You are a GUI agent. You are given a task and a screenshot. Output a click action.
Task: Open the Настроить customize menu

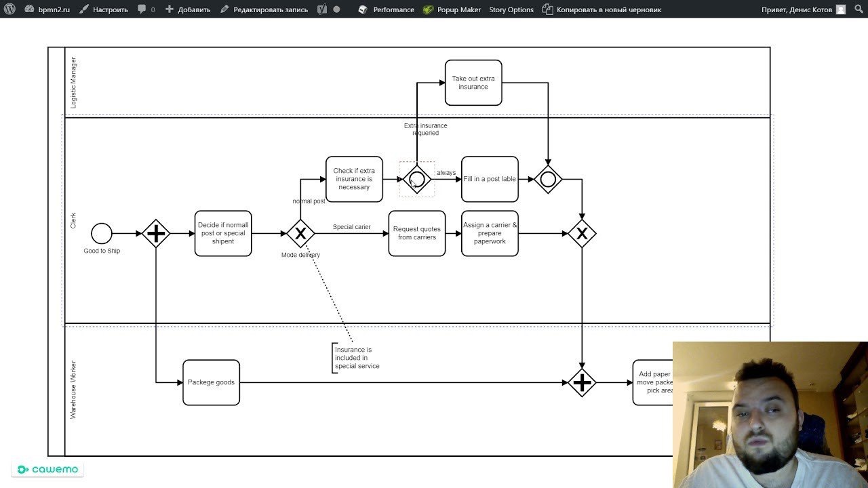coord(103,9)
